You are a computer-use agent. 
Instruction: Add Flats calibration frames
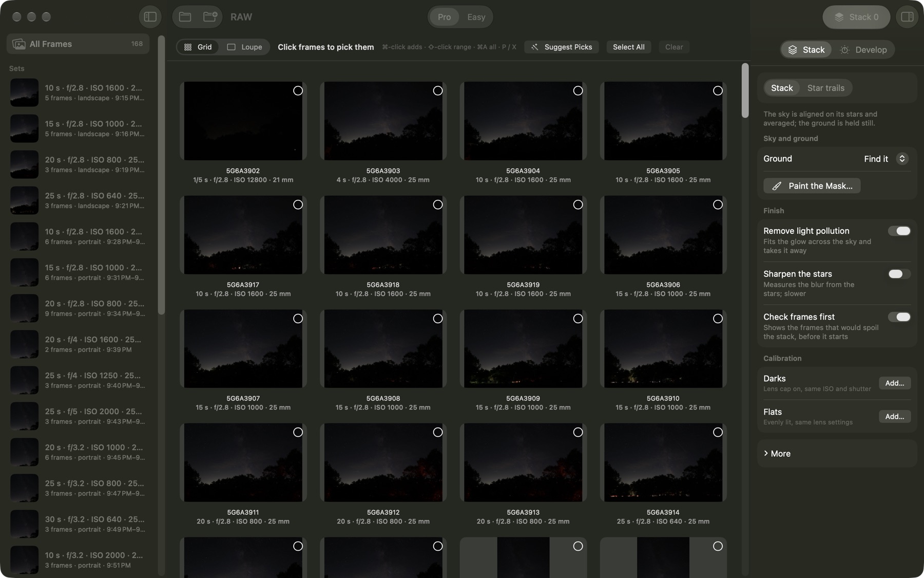click(x=895, y=417)
